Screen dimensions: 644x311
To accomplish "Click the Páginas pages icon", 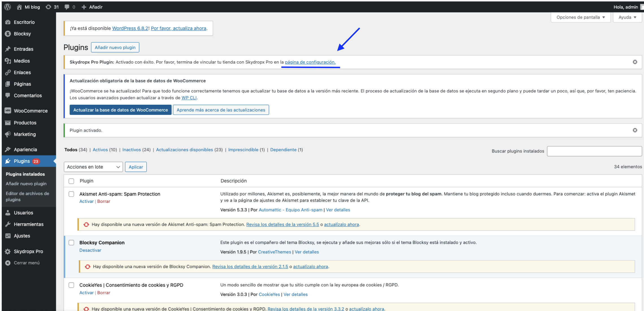I will click(8, 84).
